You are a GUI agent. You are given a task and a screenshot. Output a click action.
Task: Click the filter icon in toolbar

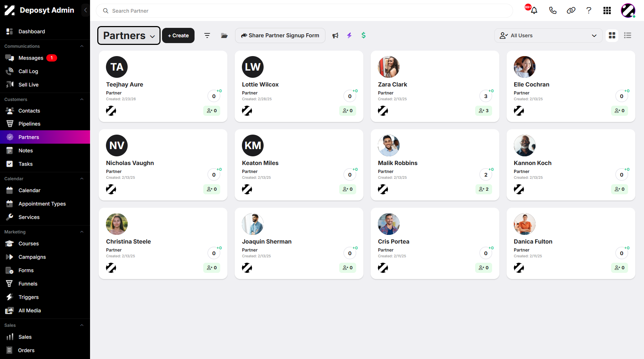(x=207, y=35)
